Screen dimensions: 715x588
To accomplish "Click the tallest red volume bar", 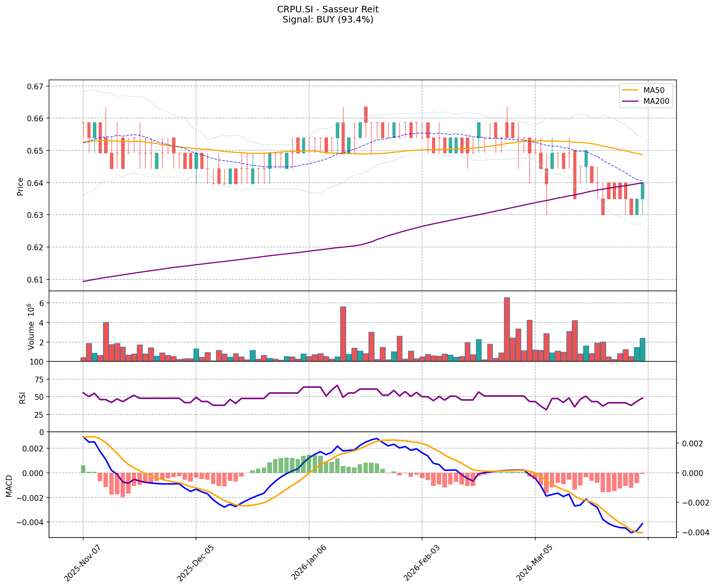I will (507, 329).
